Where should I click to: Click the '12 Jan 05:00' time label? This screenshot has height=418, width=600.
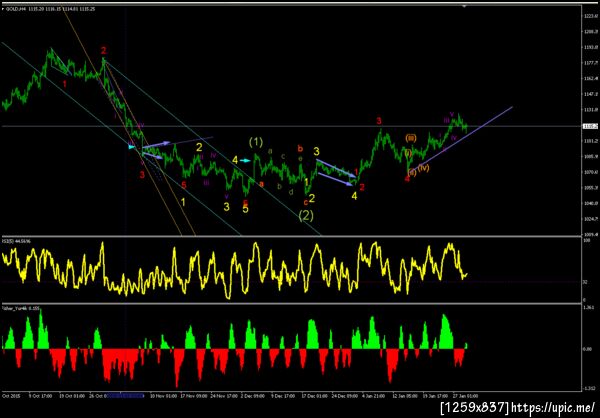(x=404, y=395)
